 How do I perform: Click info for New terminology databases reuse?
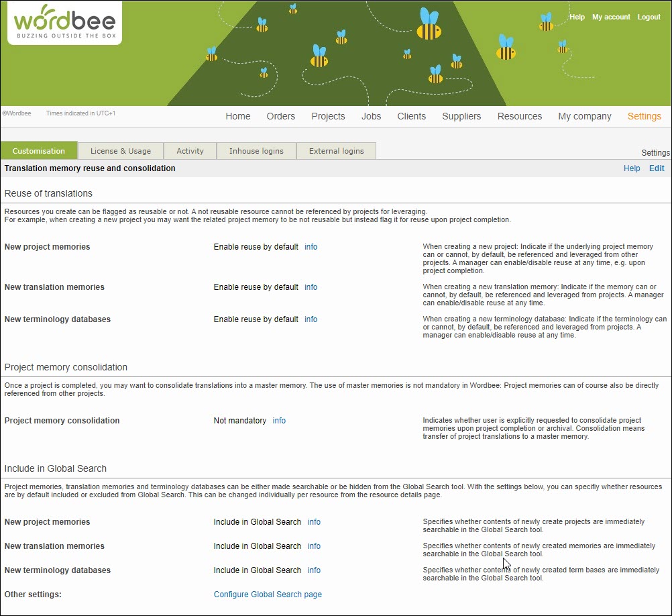pos(311,319)
